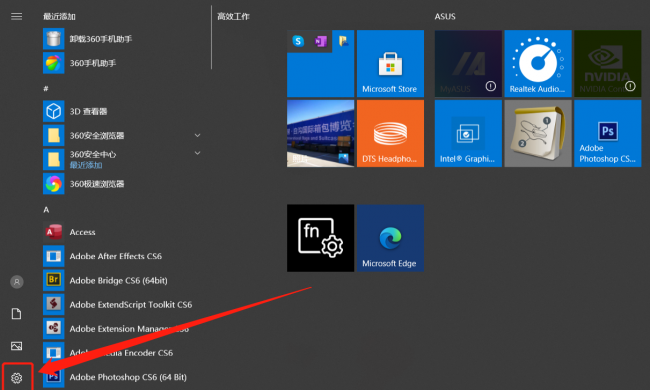The image size is (650, 390).
Task: Click the A section letter header
Action: pos(46,210)
